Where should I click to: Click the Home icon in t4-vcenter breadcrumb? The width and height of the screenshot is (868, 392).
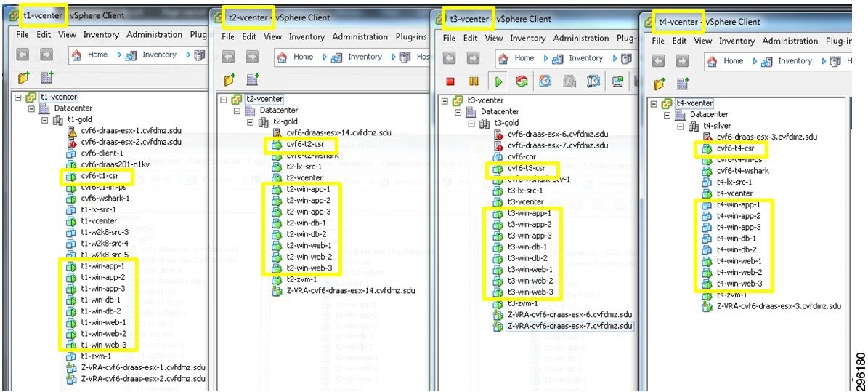tap(713, 61)
